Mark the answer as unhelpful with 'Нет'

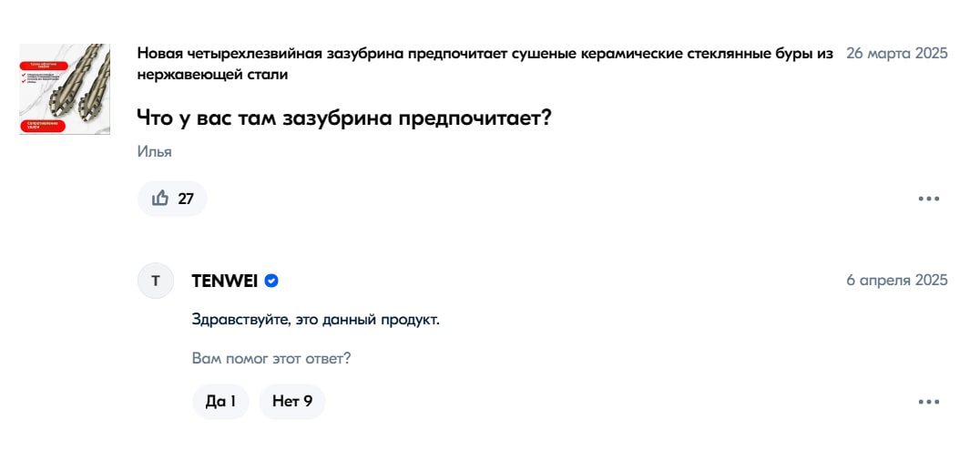[291, 401]
